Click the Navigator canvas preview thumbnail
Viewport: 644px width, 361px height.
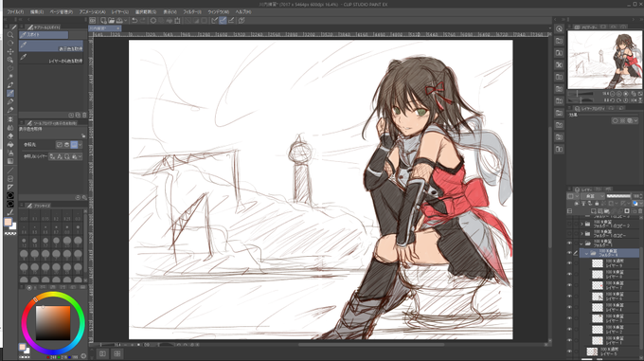coord(604,60)
